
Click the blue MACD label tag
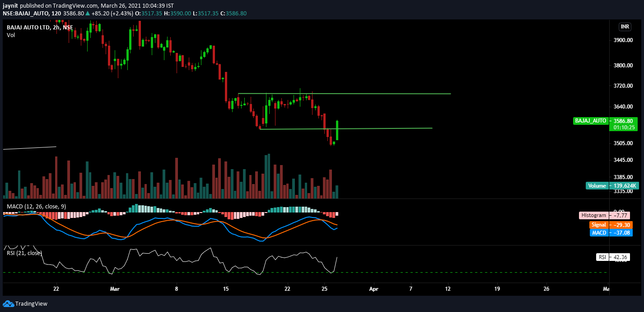[599, 232]
